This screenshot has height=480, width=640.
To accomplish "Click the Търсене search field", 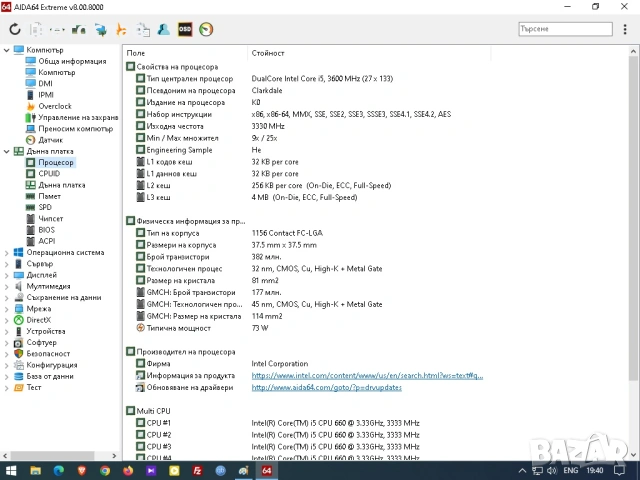I will click(565, 29).
